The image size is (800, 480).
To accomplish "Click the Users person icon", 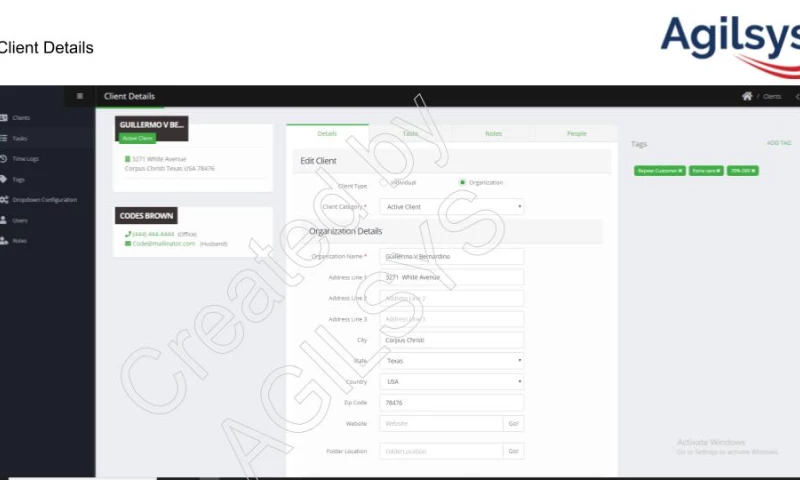I will [4, 220].
